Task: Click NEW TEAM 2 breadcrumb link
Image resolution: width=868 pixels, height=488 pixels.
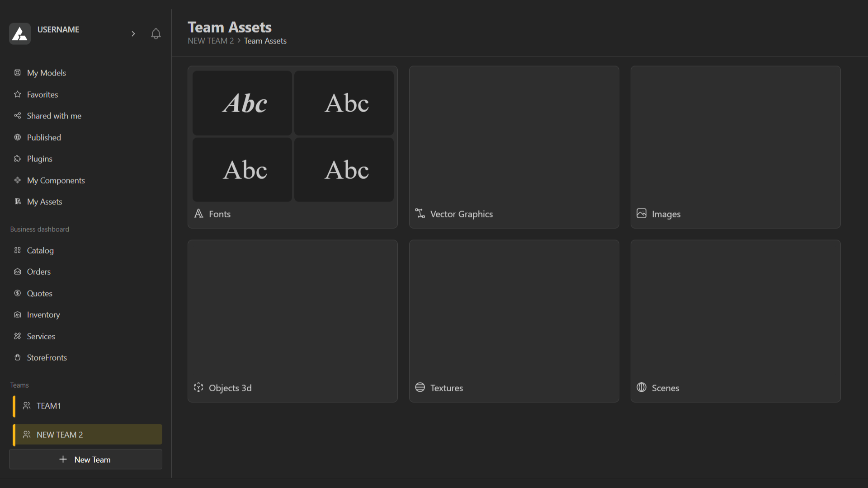Action: (211, 41)
